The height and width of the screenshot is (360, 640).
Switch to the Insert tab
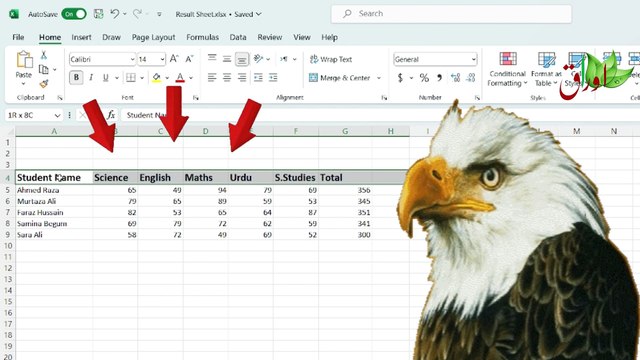pyautogui.click(x=81, y=37)
